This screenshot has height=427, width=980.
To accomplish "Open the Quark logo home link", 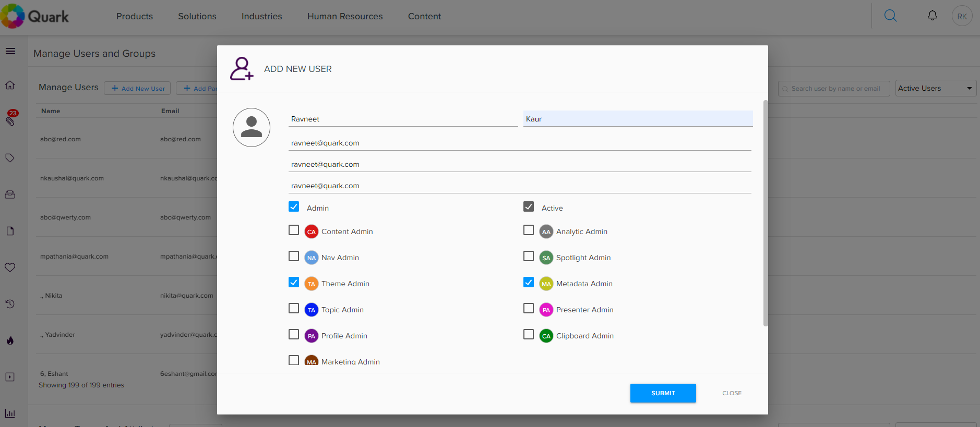I will tap(35, 16).
